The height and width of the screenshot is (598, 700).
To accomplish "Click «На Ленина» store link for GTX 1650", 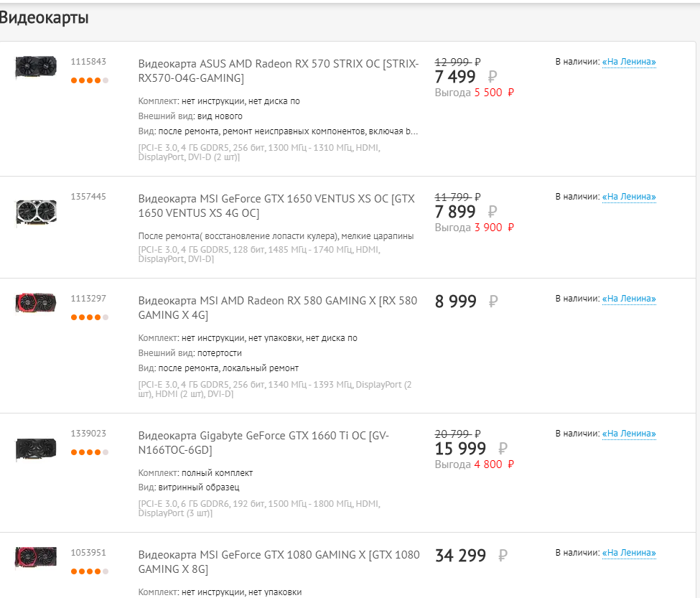I will (x=629, y=197).
